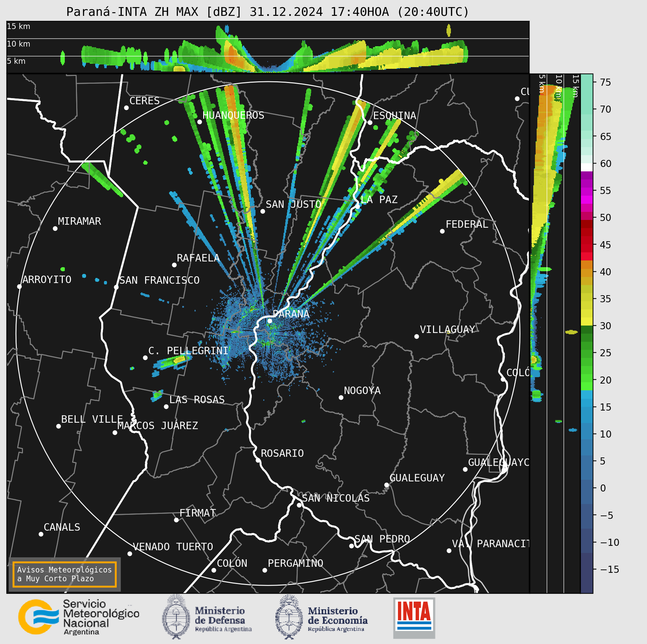
Task: Click the ESQUINA city label
Action: (x=395, y=115)
